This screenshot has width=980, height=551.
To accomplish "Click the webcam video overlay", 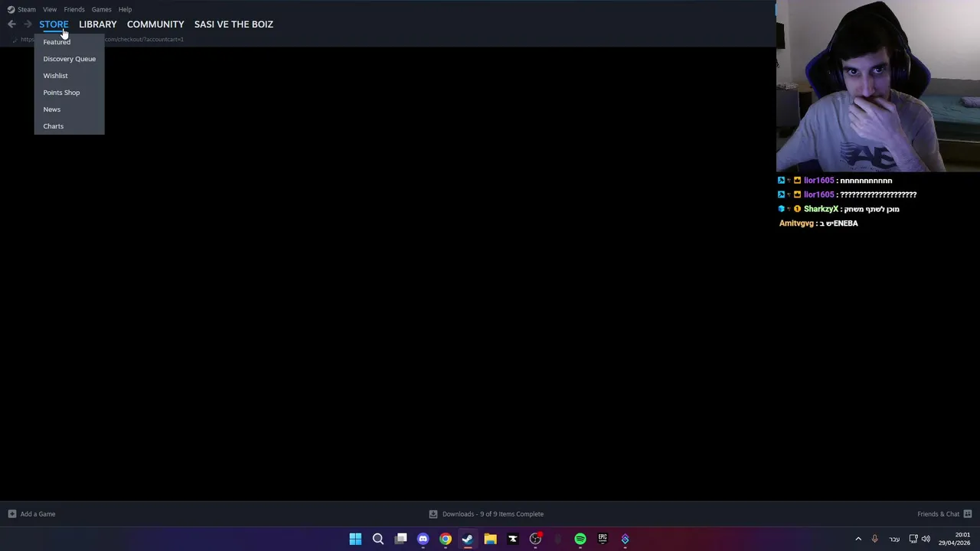I will [878, 86].
